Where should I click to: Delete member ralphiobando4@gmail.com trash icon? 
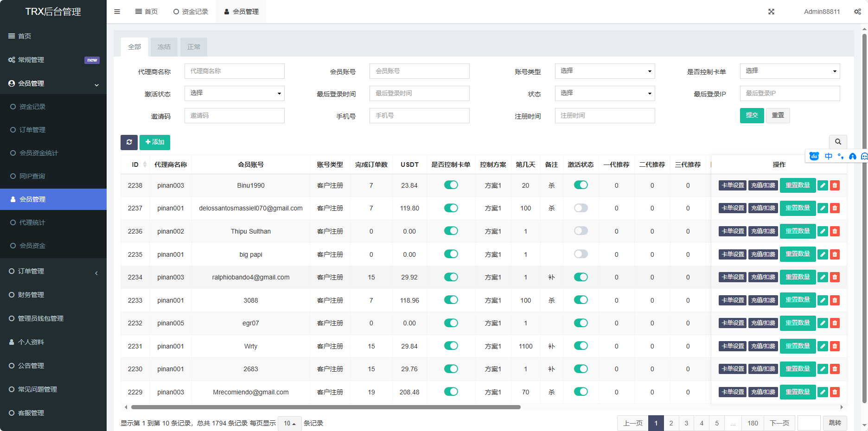click(835, 277)
